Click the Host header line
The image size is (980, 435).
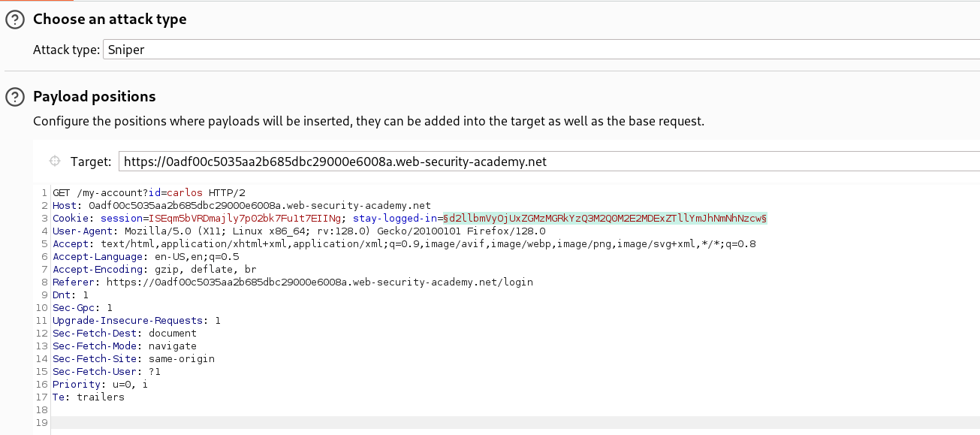click(x=225, y=205)
